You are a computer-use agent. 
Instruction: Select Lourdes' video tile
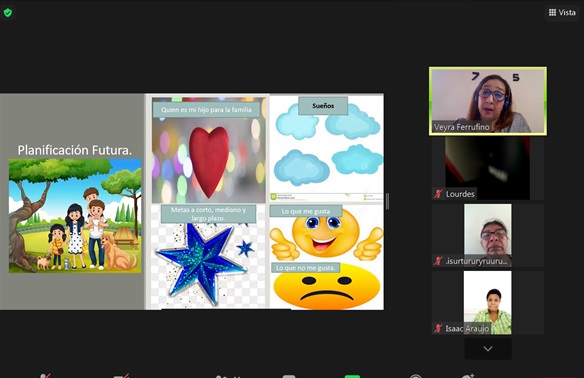[x=488, y=168]
